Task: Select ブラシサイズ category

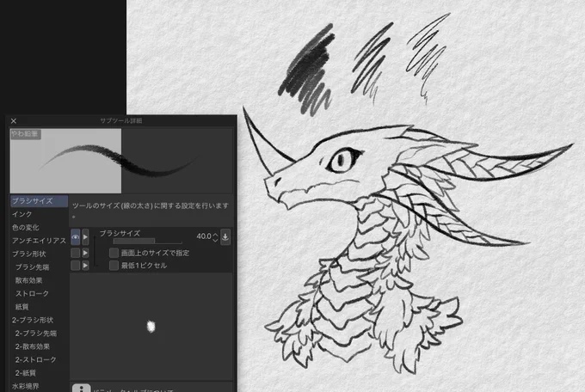Action: pyautogui.click(x=39, y=201)
